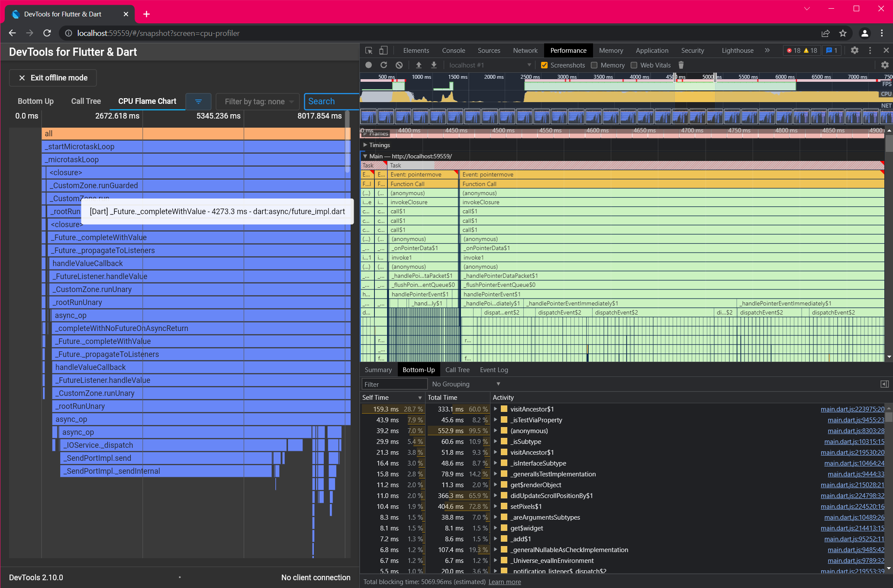Click the error and warning count badge
Viewport: 893px width, 588px height.
[802, 51]
